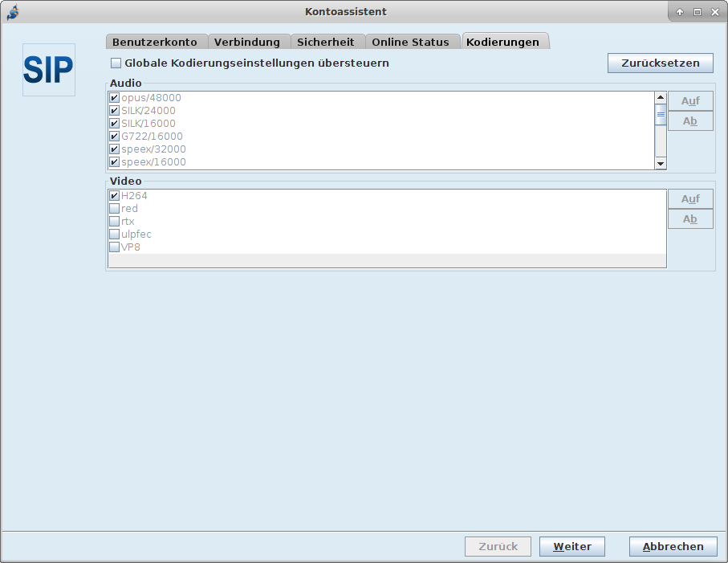Click Weiter to continue the wizard
The width and height of the screenshot is (728, 563).
click(x=571, y=546)
